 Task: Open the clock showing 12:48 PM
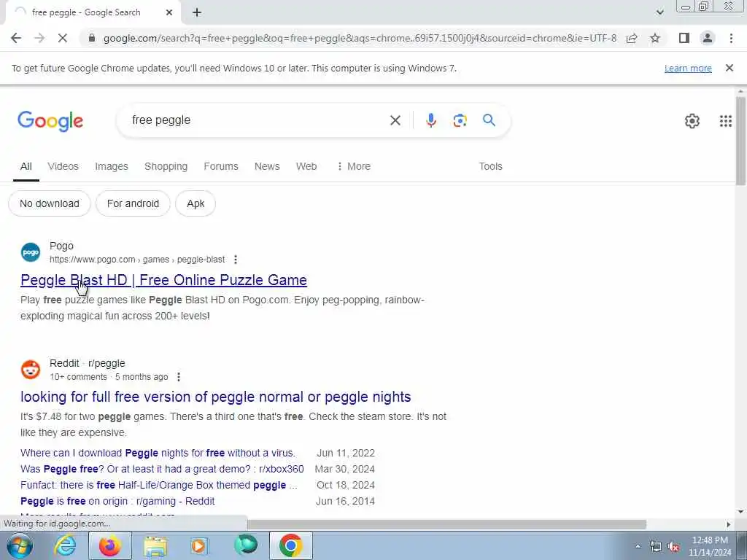click(x=710, y=546)
